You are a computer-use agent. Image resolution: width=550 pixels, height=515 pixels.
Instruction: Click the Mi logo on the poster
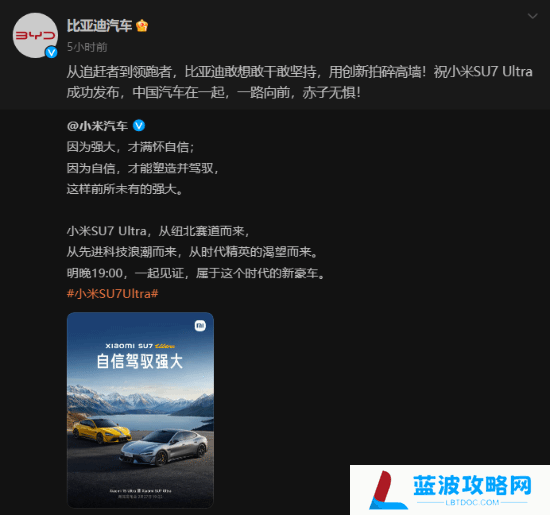coord(200,326)
